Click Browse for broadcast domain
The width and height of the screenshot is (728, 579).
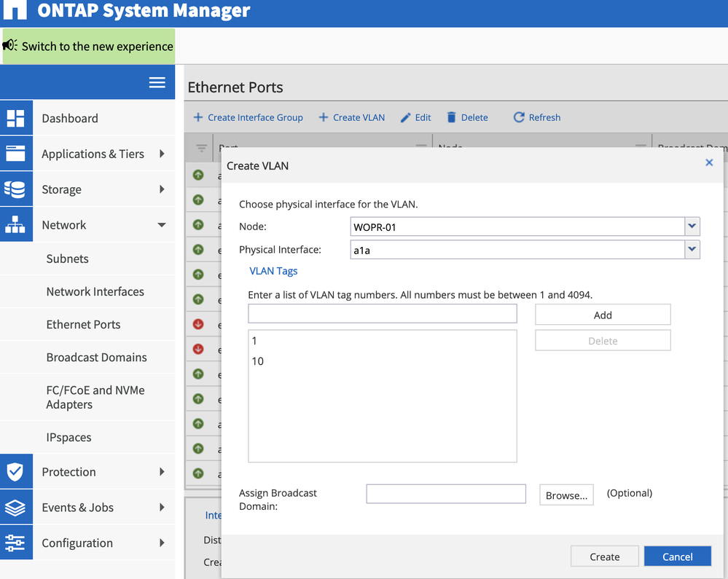click(566, 495)
